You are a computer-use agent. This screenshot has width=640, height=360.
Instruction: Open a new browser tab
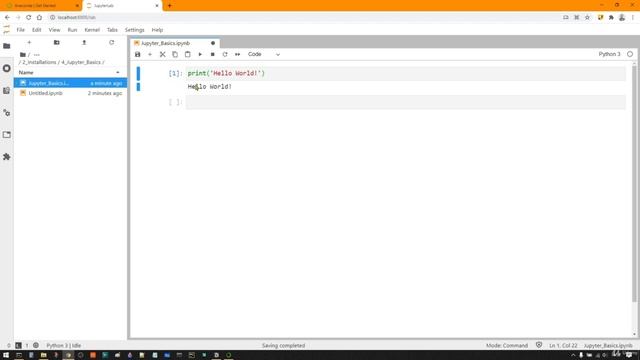[x=169, y=6]
